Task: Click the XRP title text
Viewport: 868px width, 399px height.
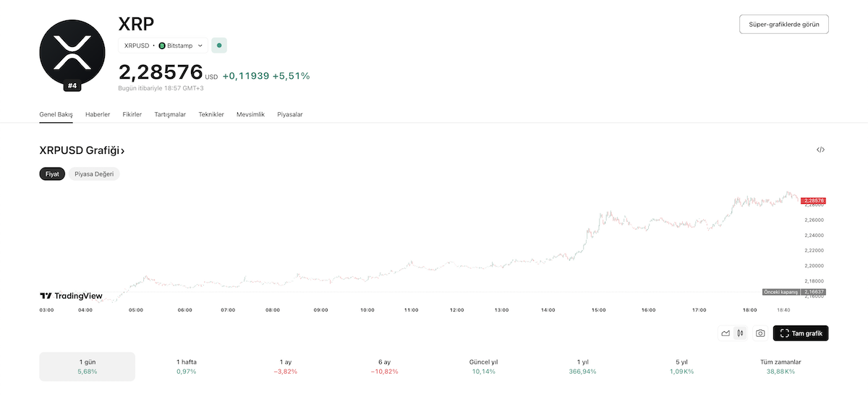Action: [x=136, y=23]
